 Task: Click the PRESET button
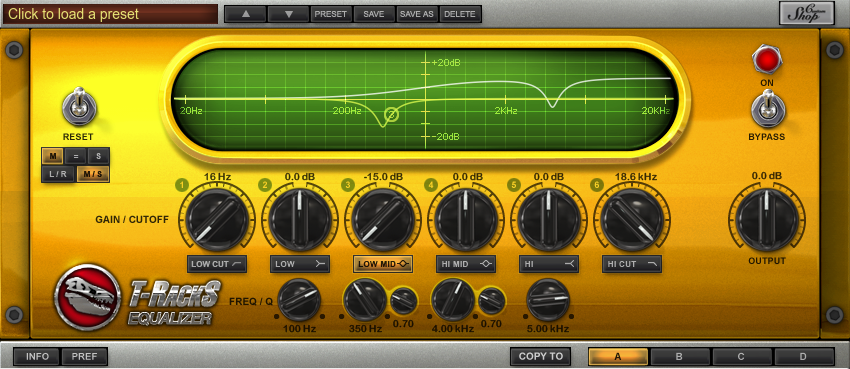[331, 14]
